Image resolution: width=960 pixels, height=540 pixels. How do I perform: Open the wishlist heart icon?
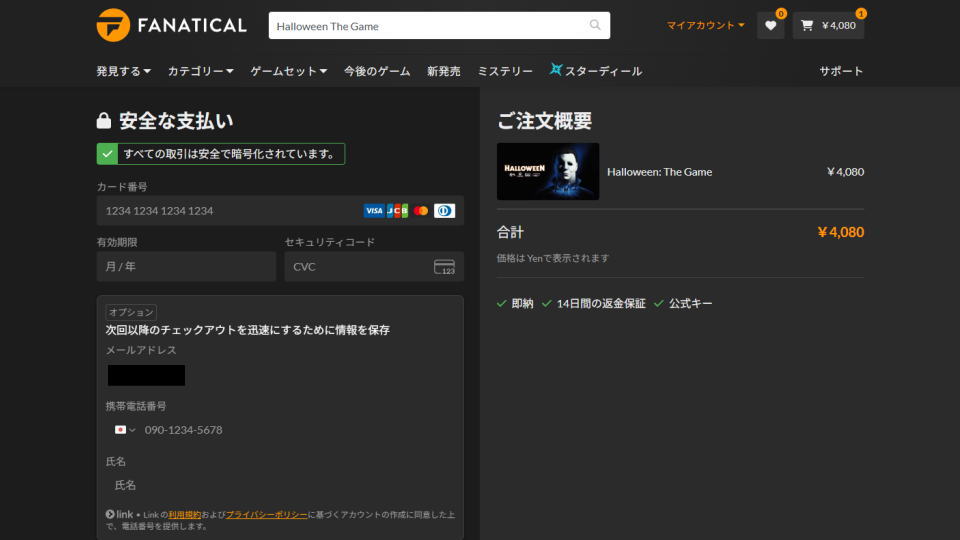(770, 26)
